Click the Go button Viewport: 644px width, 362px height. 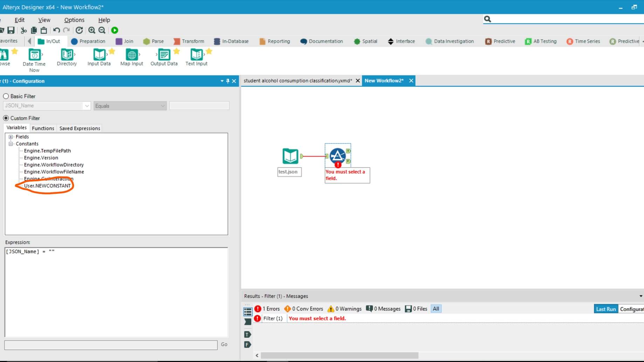(224, 344)
